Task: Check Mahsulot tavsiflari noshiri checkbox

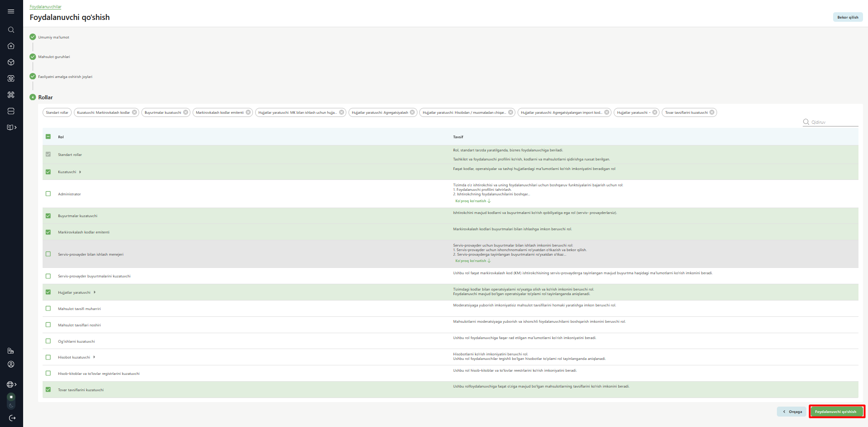Action: pyautogui.click(x=48, y=325)
